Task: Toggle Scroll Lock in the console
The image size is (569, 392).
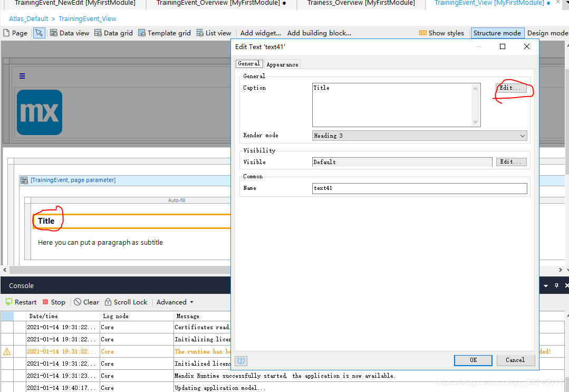Action: (x=126, y=302)
